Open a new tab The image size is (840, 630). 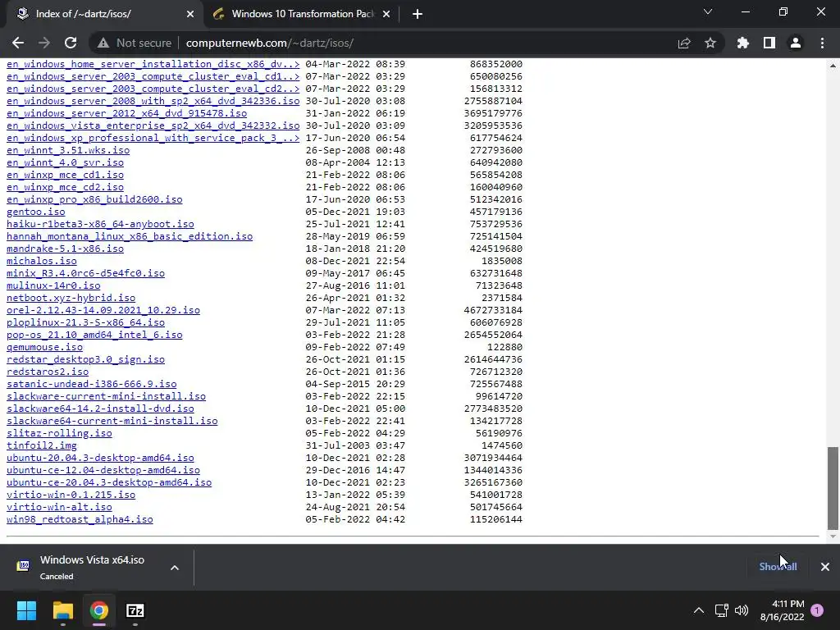pos(418,14)
